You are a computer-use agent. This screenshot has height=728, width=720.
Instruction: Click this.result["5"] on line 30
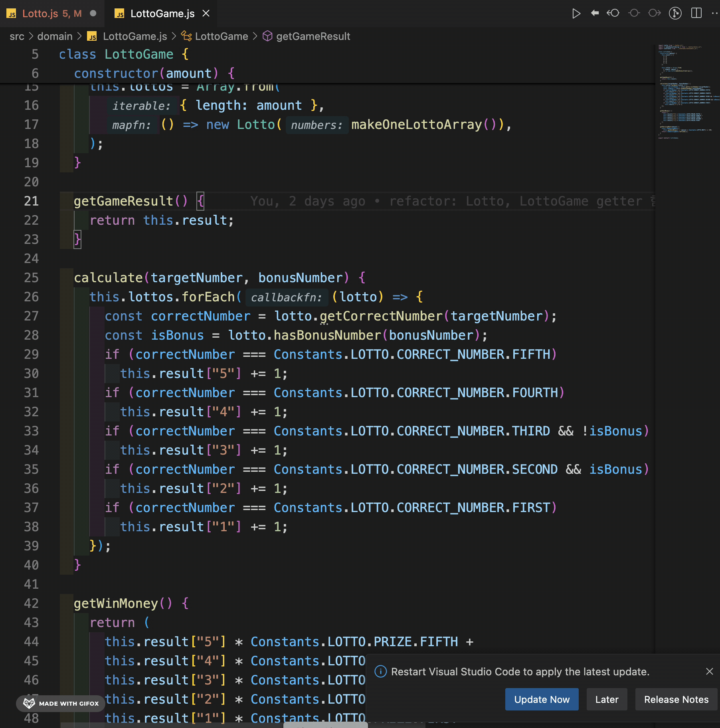point(181,374)
